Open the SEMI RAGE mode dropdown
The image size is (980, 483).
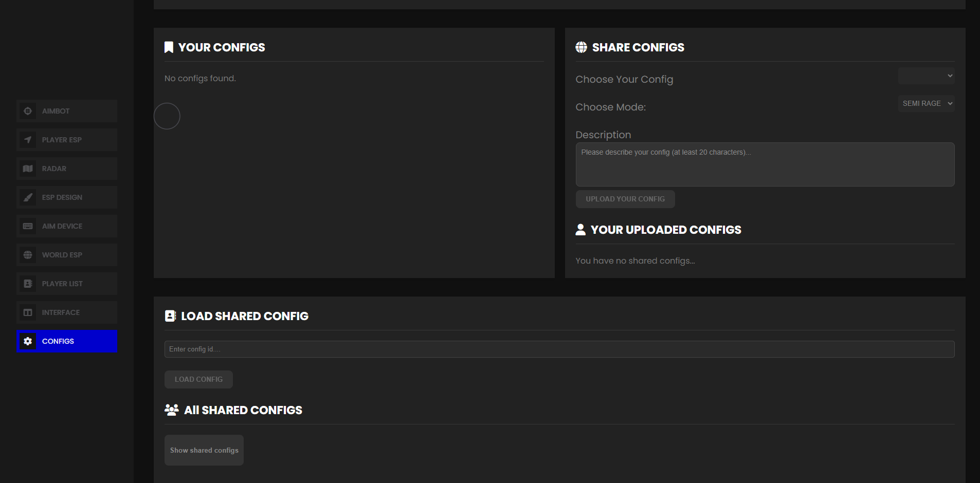pos(926,104)
